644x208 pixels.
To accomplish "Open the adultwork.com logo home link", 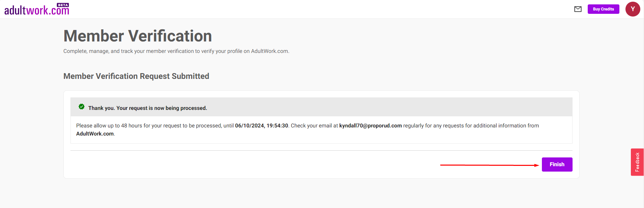I will pyautogui.click(x=36, y=10).
